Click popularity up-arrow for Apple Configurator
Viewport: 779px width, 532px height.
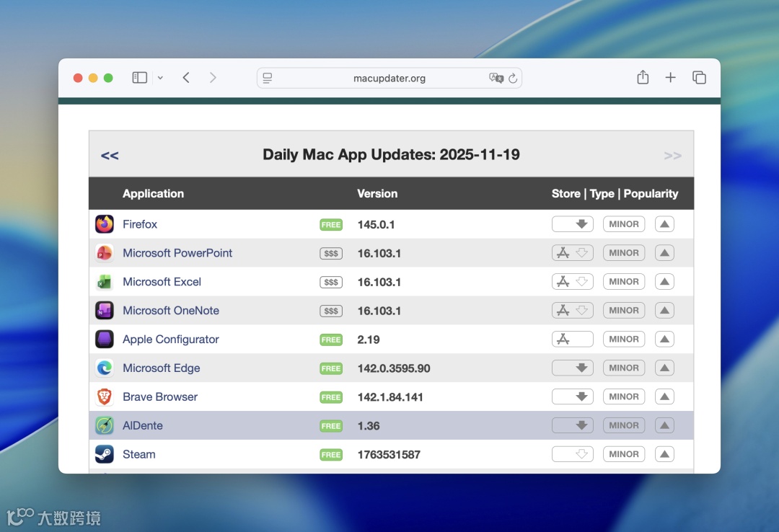(664, 340)
